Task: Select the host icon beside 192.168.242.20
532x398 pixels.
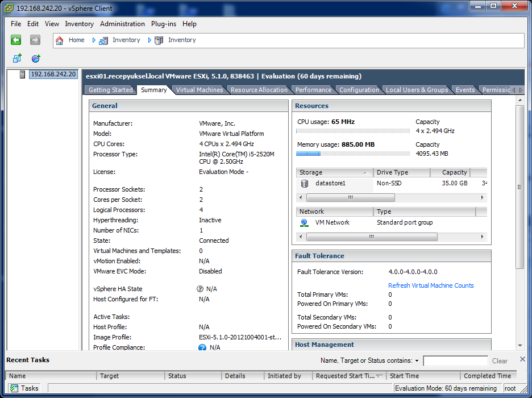Action: tap(22, 74)
